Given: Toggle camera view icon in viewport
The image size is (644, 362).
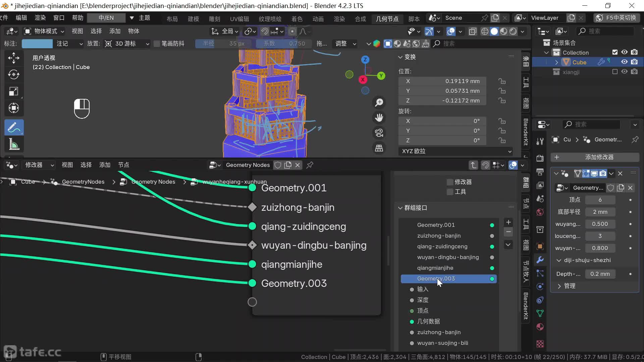Looking at the screenshot, I should click(379, 133).
